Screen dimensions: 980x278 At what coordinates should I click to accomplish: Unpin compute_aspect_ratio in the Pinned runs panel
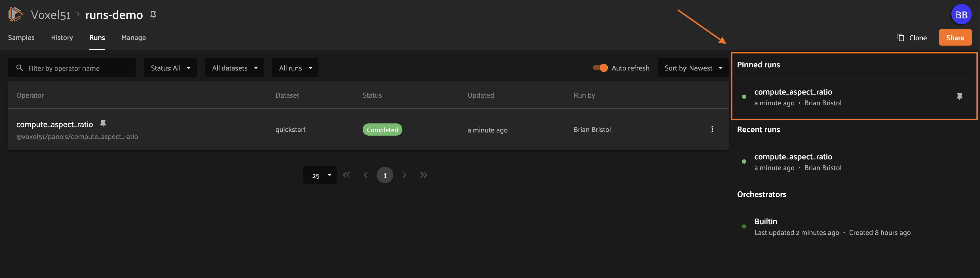(x=960, y=97)
